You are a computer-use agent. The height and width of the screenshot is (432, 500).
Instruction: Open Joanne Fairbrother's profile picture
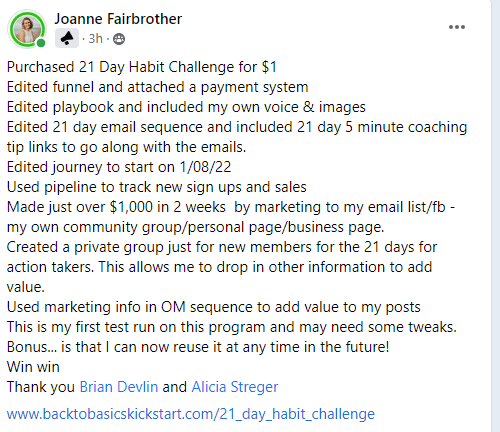(x=27, y=29)
